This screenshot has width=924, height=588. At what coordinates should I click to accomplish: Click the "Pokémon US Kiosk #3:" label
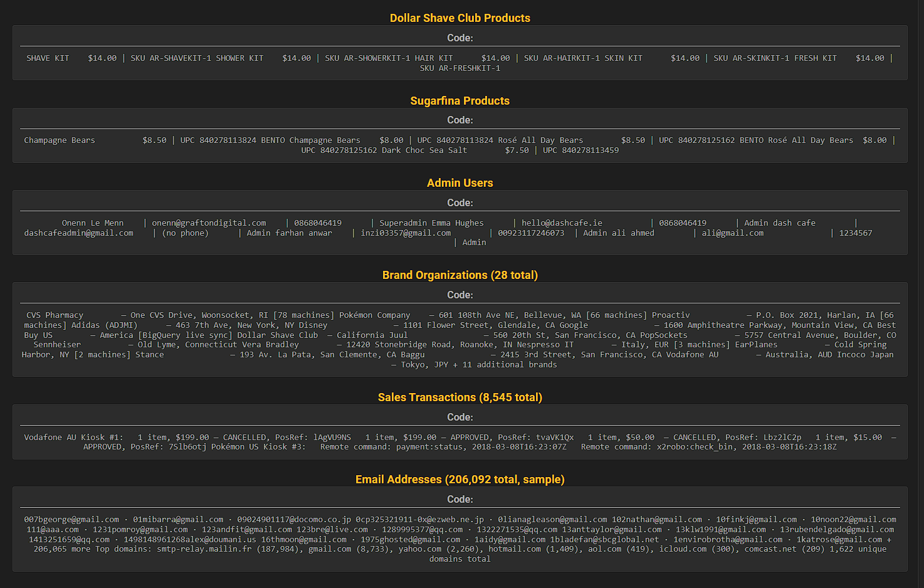258,447
